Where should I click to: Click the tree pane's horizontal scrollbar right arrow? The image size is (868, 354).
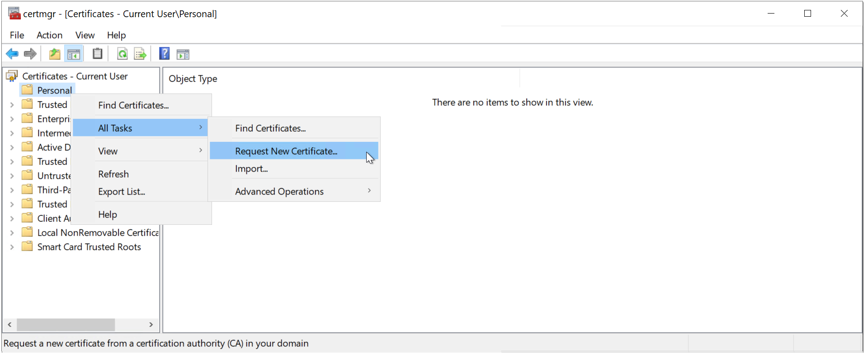[x=151, y=325]
